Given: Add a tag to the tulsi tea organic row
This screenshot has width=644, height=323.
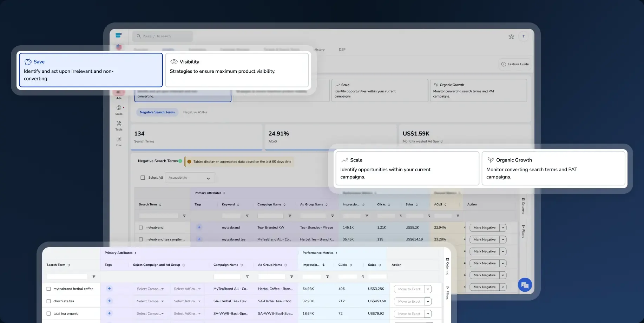Looking at the screenshot, I should [x=110, y=313].
